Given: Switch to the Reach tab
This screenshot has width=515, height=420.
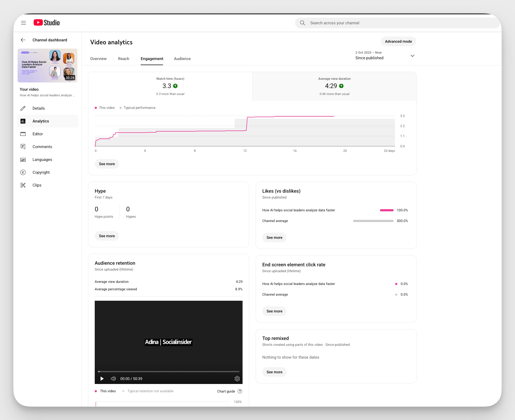Looking at the screenshot, I should (x=123, y=59).
